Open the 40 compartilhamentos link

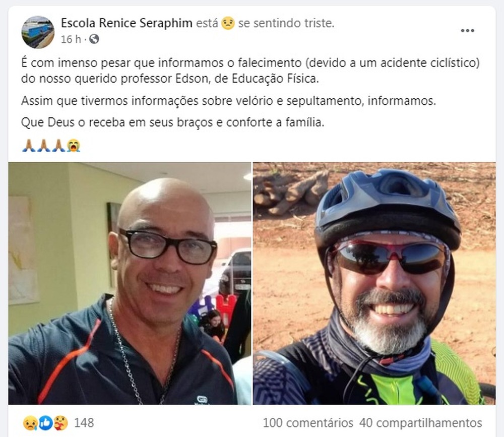(421, 423)
